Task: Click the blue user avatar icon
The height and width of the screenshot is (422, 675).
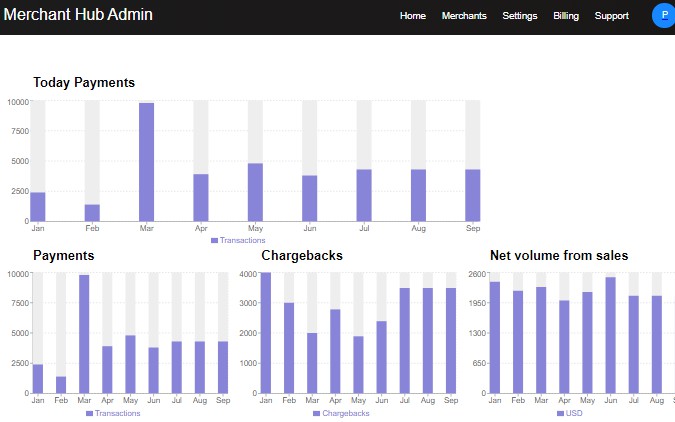Action: pyautogui.click(x=664, y=15)
